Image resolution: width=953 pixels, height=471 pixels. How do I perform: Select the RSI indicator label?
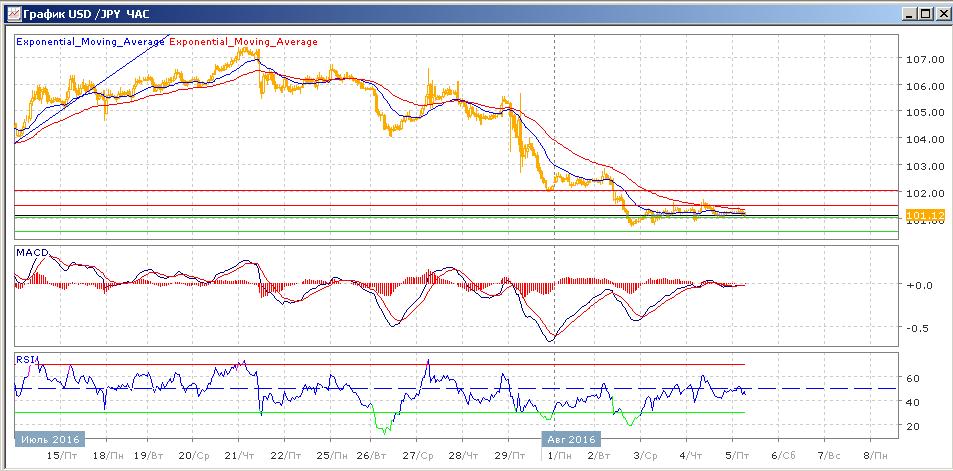click(25, 359)
